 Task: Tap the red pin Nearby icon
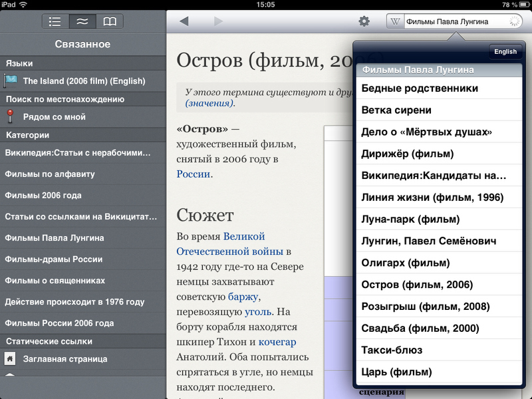coord(10,117)
